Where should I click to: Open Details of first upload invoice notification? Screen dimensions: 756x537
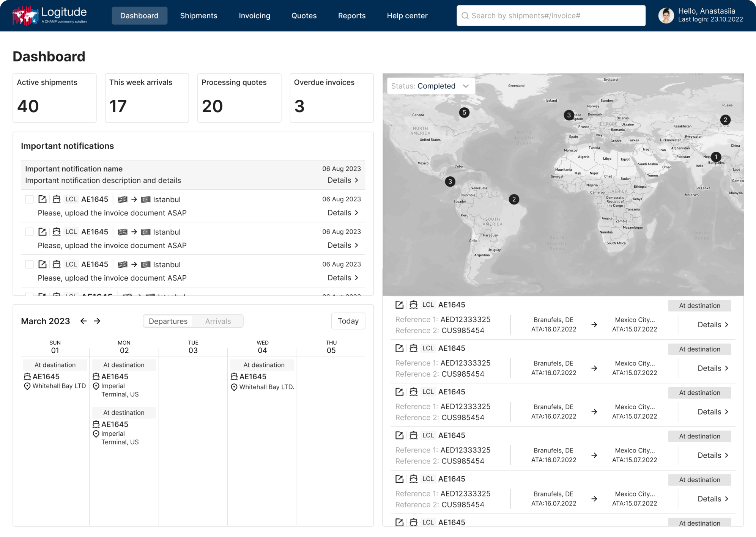pos(343,213)
